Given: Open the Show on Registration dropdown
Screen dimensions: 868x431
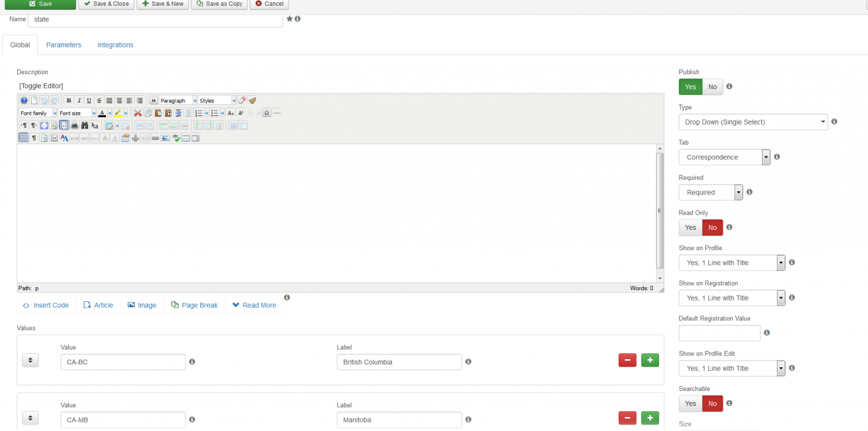Looking at the screenshot, I should point(731,298).
